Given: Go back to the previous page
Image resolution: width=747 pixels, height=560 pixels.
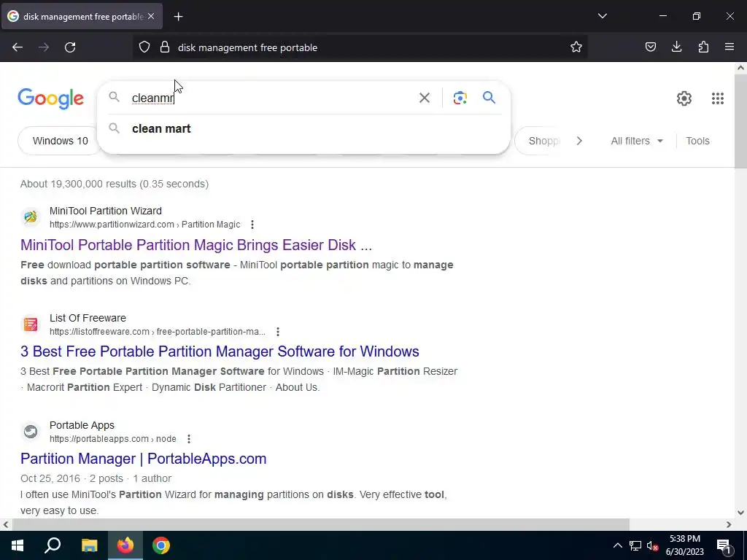Looking at the screenshot, I should (x=18, y=47).
